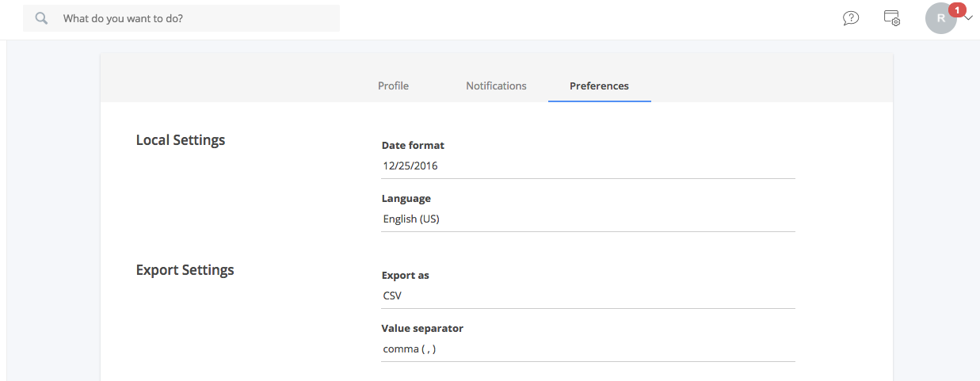Screen dimensions: 980x381
Task: Click the Value separator field label
Action: tap(422, 328)
